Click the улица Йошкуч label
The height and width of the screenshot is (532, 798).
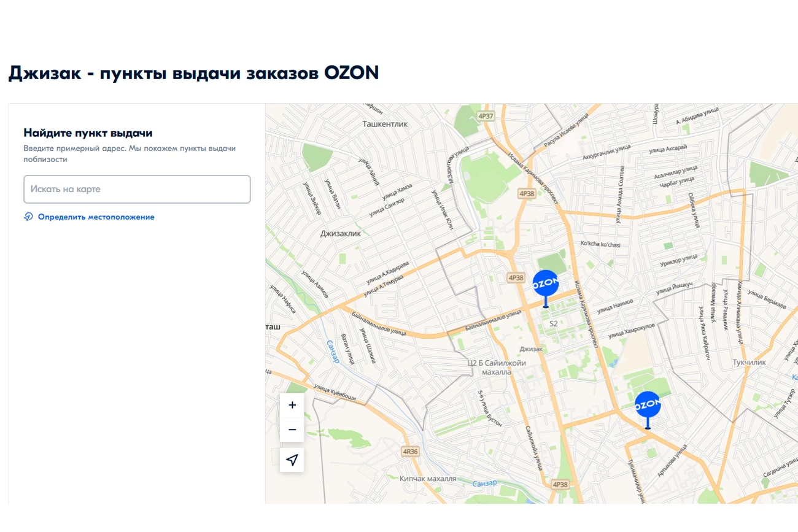pyautogui.click(x=674, y=288)
